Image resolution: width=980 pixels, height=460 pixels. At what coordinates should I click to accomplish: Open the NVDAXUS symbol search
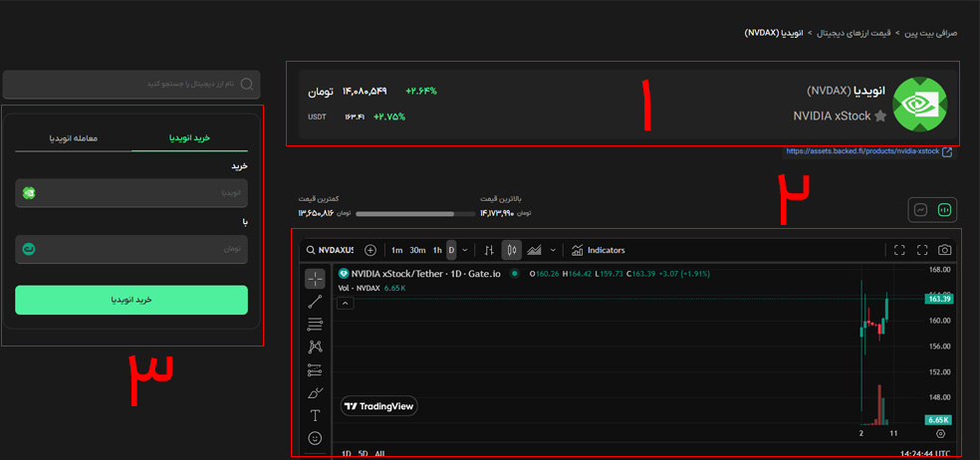pyautogui.click(x=330, y=250)
